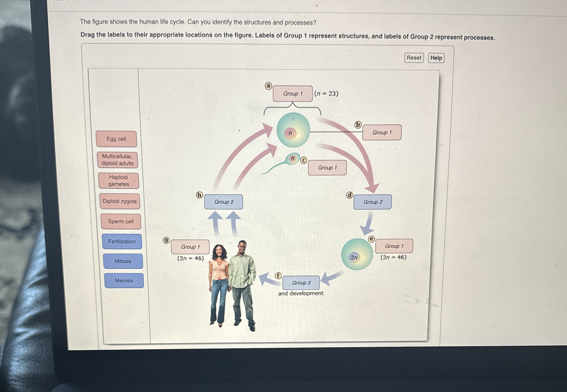Click Group 1 target box a
Screen dimensions: 567x392
292,94
